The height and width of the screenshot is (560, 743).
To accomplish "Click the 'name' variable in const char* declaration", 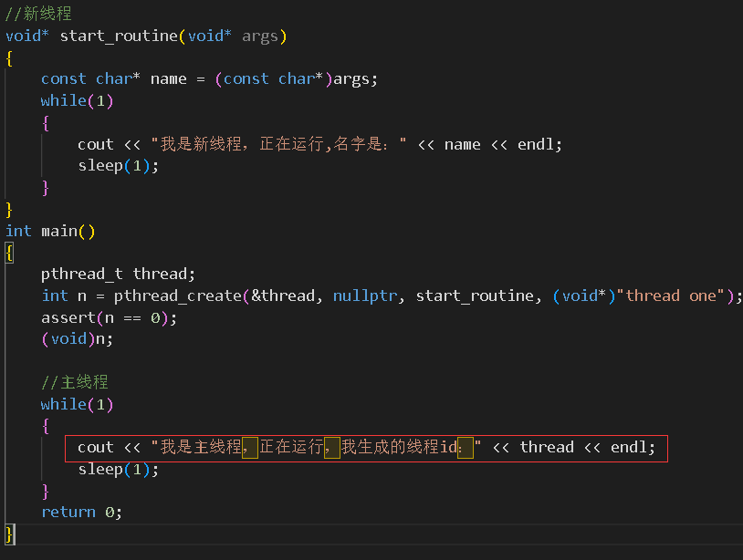I will pyautogui.click(x=168, y=79).
